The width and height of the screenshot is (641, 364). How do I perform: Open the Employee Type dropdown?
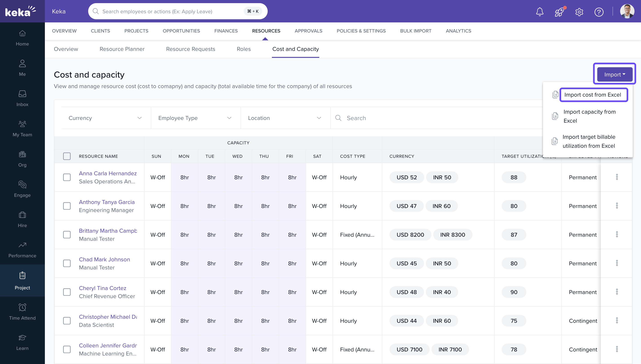tap(195, 118)
